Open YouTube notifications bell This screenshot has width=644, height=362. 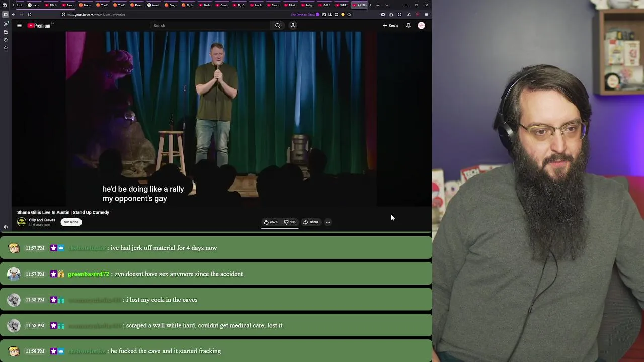408,25
